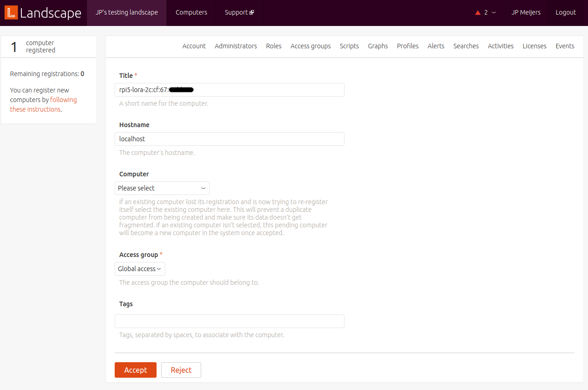Click the Landscape logo icon
The image size is (588, 390).
pyautogui.click(x=11, y=13)
